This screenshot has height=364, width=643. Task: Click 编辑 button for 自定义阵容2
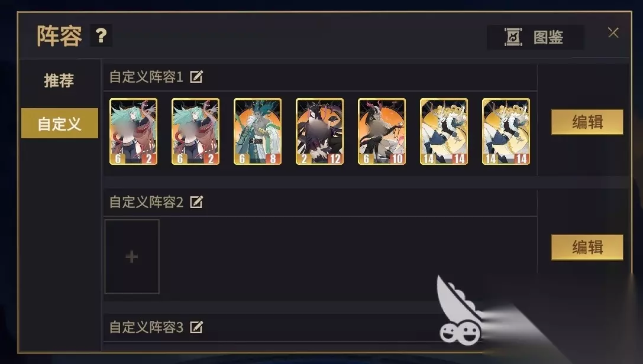(x=587, y=248)
